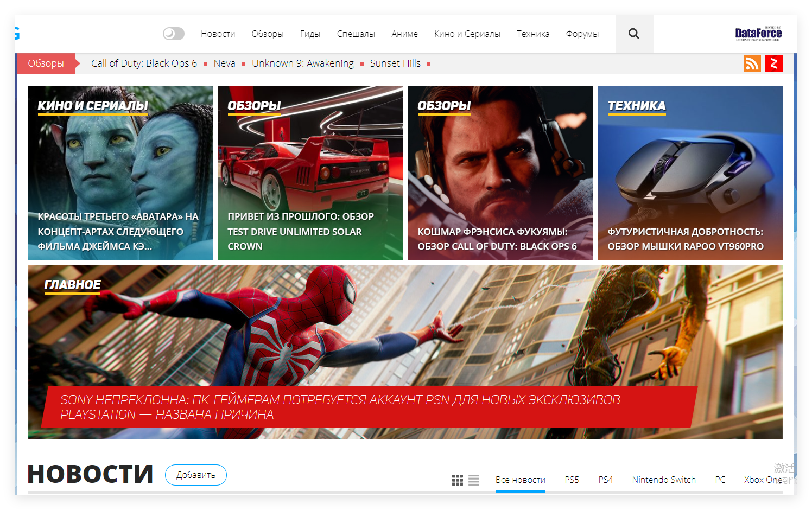The width and height of the screenshot is (812, 510).
Task: Open the Sony PSN account headline
Action: (340, 407)
